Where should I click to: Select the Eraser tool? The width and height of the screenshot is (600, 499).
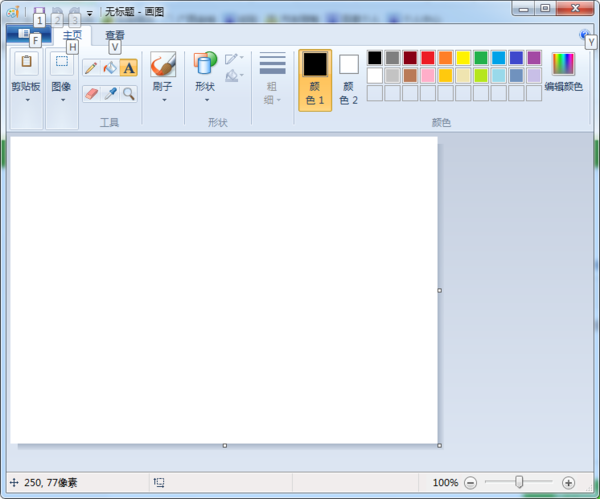point(91,94)
